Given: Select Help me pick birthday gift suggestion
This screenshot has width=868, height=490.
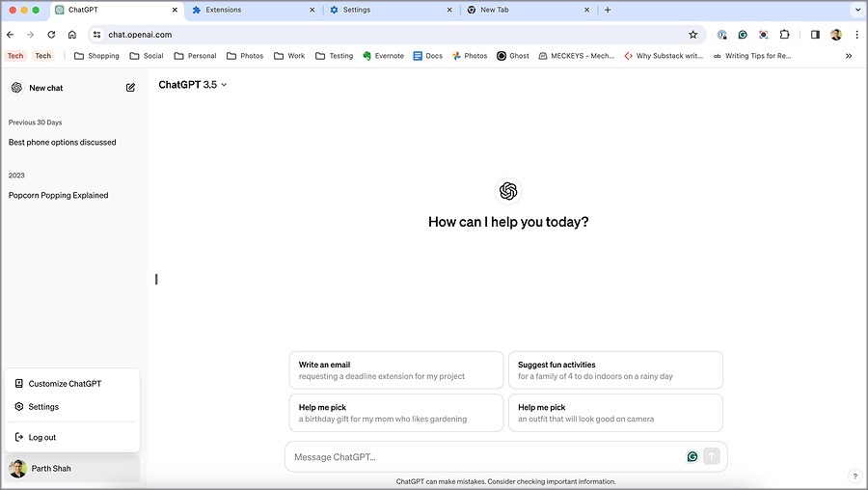Looking at the screenshot, I should (x=396, y=413).
